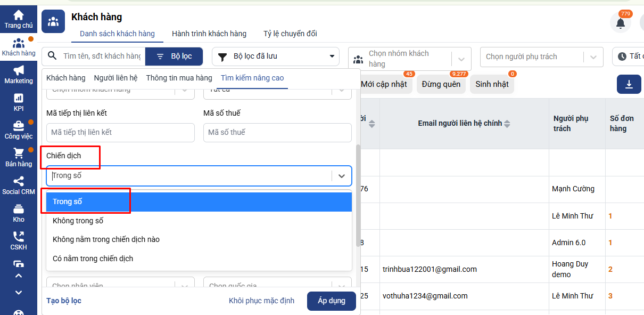Click Khôi phục mặc định link
This screenshot has width=644, height=315.
(x=261, y=301)
